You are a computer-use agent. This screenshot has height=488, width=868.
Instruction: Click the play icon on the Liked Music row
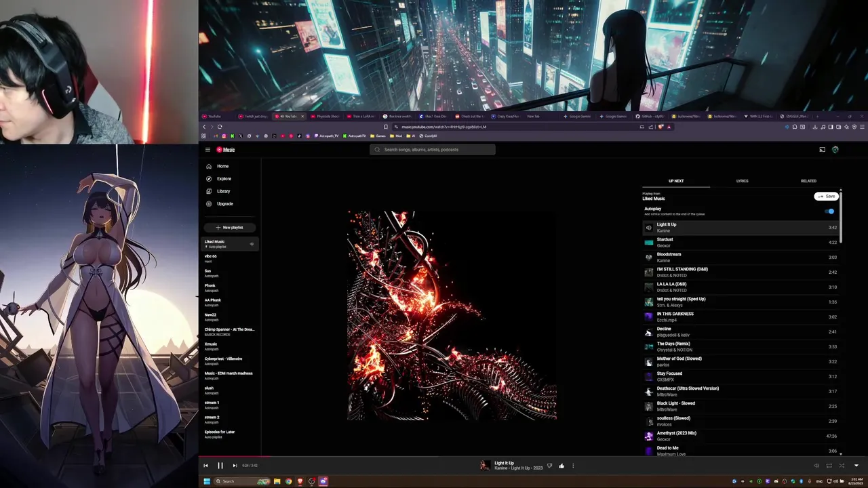pyautogui.click(x=252, y=244)
